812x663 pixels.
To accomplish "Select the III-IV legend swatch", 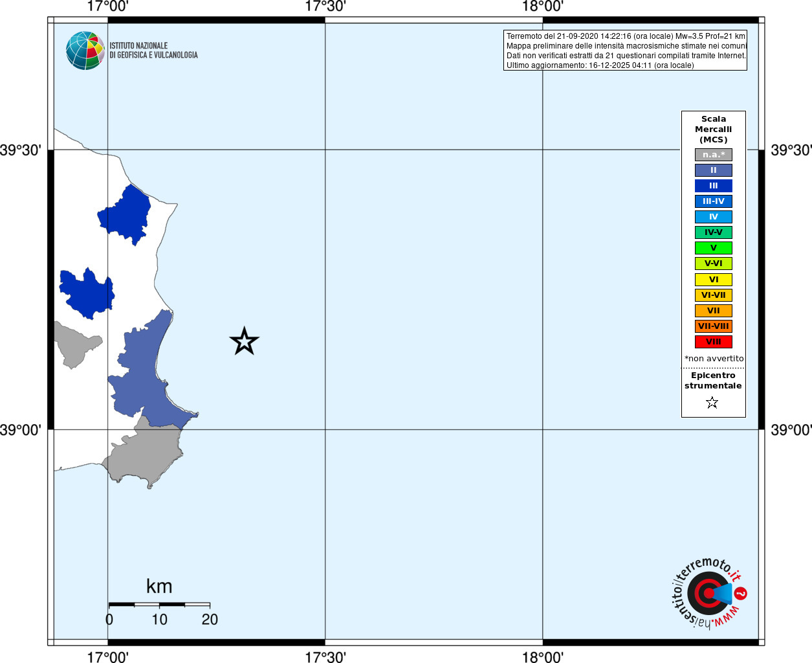I will pyautogui.click(x=714, y=201).
